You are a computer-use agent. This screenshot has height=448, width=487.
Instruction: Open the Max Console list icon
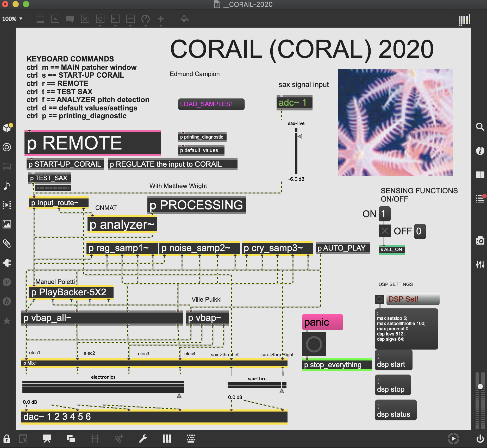pos(480,199)
